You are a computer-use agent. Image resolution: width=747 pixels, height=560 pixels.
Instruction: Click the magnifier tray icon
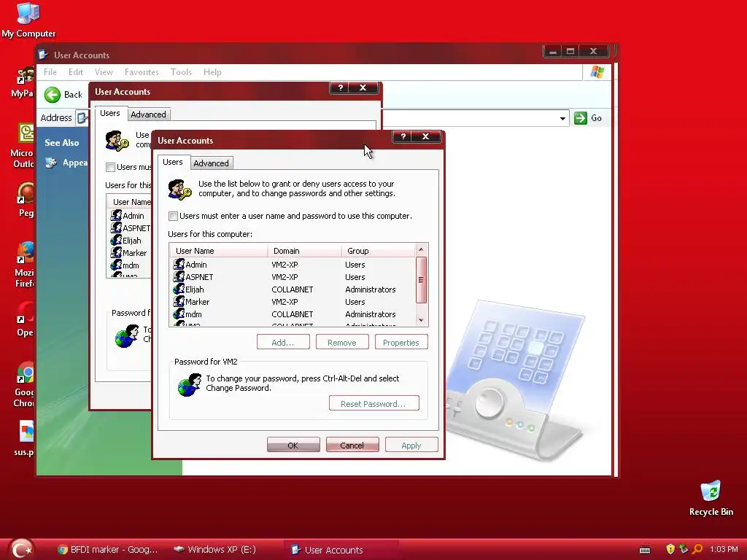point(697,549)
